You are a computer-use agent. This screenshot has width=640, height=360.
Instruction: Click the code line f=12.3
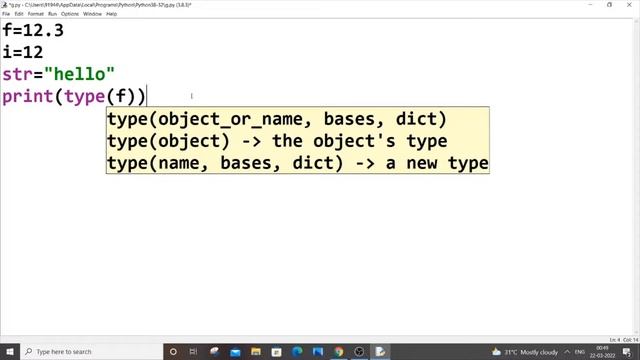(x=33, y=31)
